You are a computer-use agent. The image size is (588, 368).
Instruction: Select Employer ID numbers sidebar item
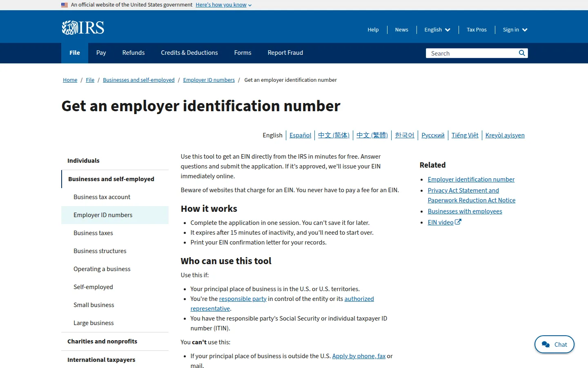[x=115, y=215]
